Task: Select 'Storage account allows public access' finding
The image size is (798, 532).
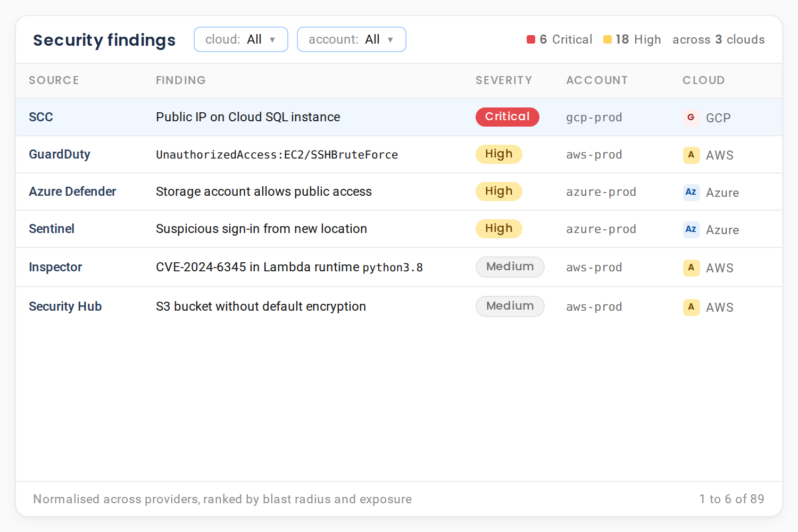Action: pyautogui.click(x=264, y=192)
